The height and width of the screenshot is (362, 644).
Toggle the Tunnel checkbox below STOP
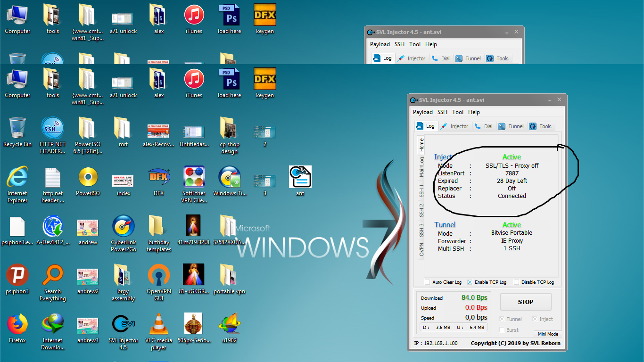502,319
